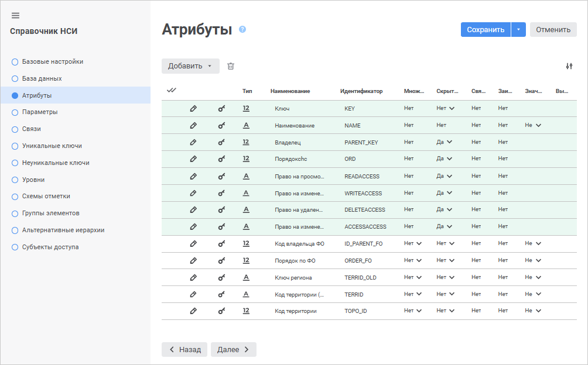Click key icon in ORDER_FO row

pos(221,260)
